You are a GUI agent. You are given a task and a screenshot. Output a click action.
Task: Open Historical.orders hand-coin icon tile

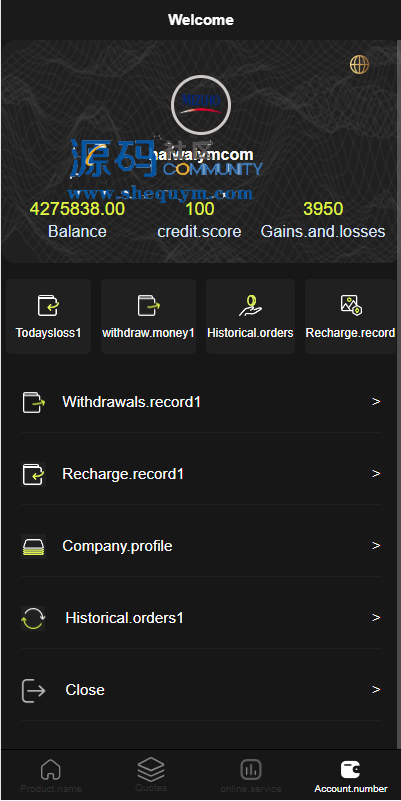[x=250, y=316]
